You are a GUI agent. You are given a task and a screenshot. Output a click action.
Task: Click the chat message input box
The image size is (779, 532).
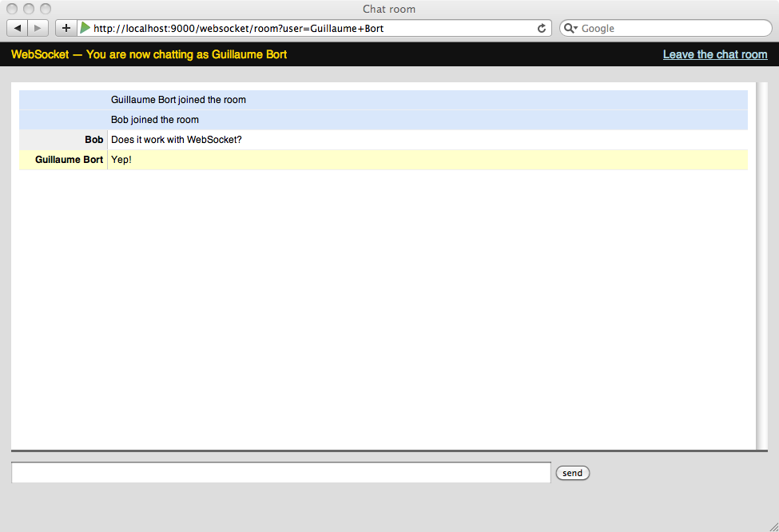tap(280, 473)
